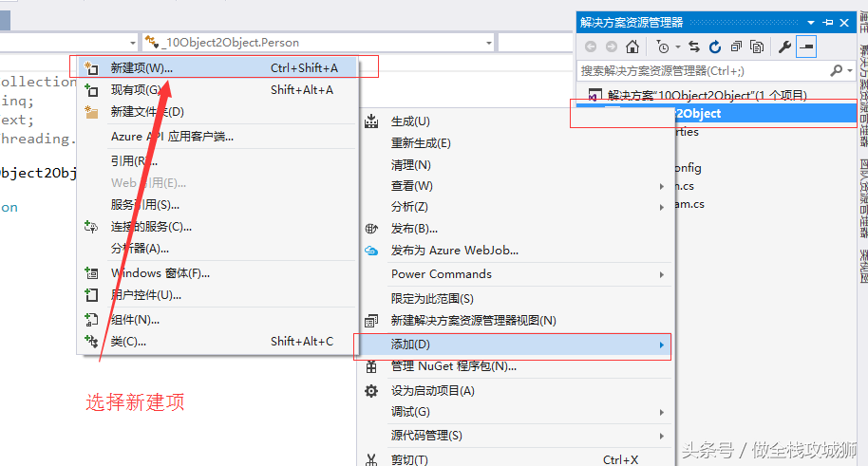This screenshot has width=868, height=466.
Task: Expand the 分析(Z) submenu
Action: 515,207
